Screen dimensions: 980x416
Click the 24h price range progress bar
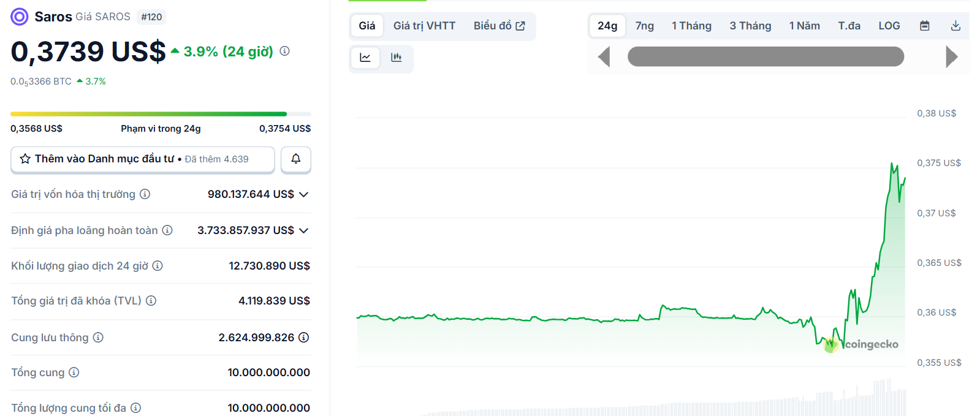161,114
